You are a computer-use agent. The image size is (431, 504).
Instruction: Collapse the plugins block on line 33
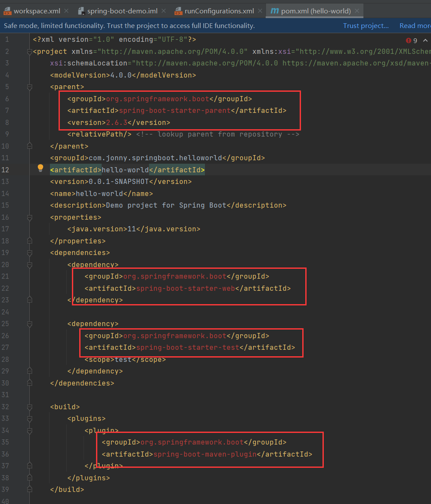(x=30, y=419)
